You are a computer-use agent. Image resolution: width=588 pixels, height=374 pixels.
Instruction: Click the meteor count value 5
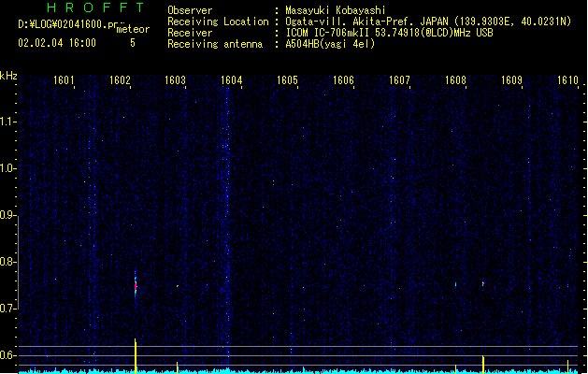point(133,43)
